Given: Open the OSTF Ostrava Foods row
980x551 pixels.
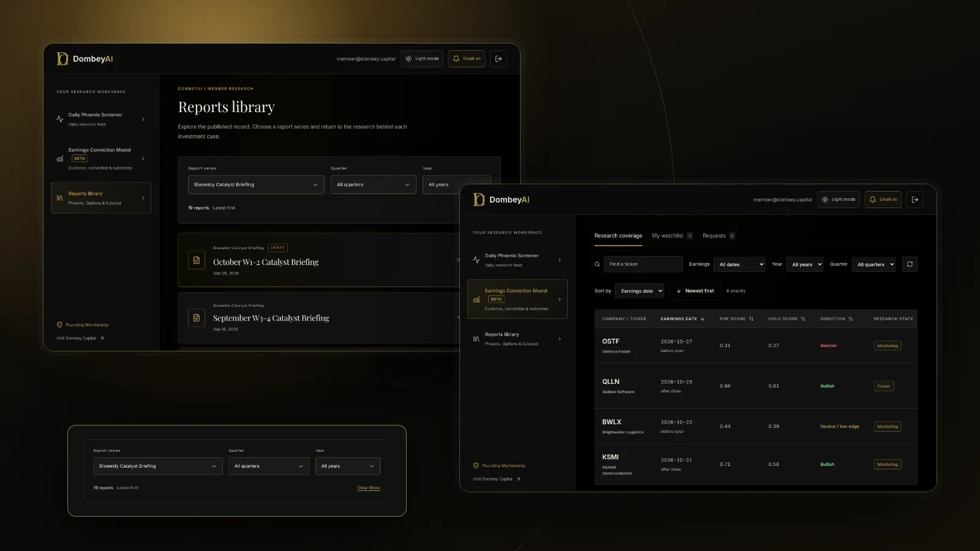Looking at the screenshot, I should tap(756, 346).
